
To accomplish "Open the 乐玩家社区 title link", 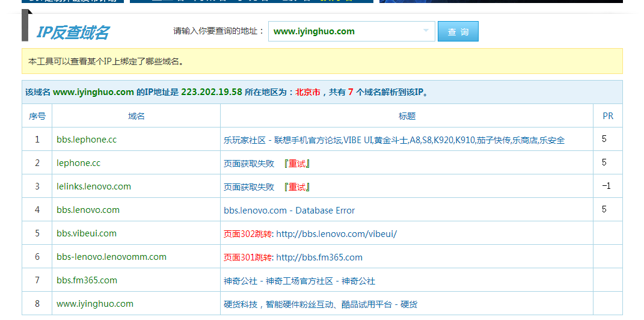I will (394, 140).
